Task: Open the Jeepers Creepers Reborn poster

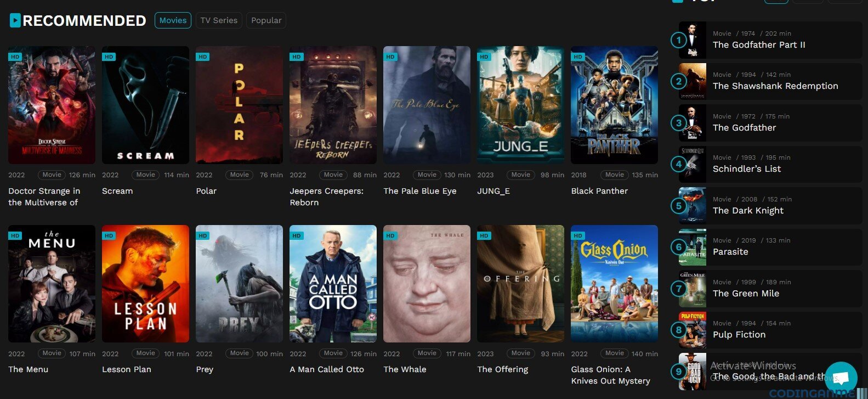Action: (333, 105)
